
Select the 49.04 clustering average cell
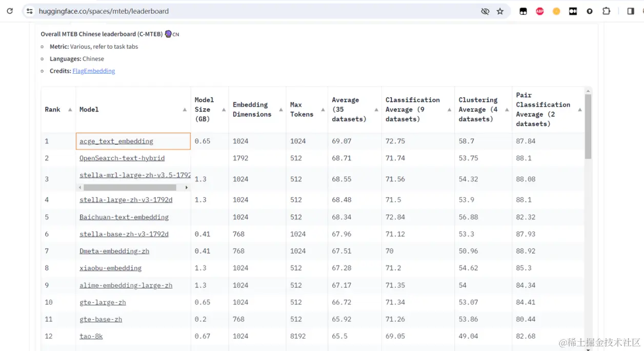[x=484, y=336]
